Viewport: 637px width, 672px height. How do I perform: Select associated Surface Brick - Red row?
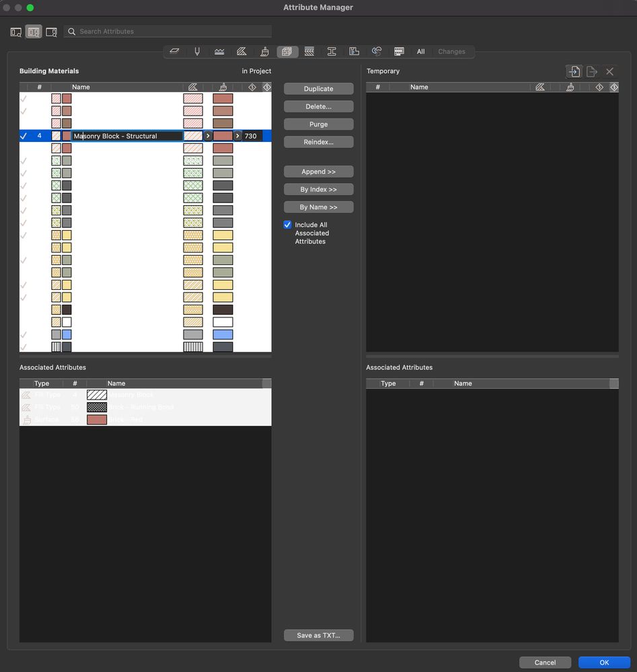coord(145,420)
